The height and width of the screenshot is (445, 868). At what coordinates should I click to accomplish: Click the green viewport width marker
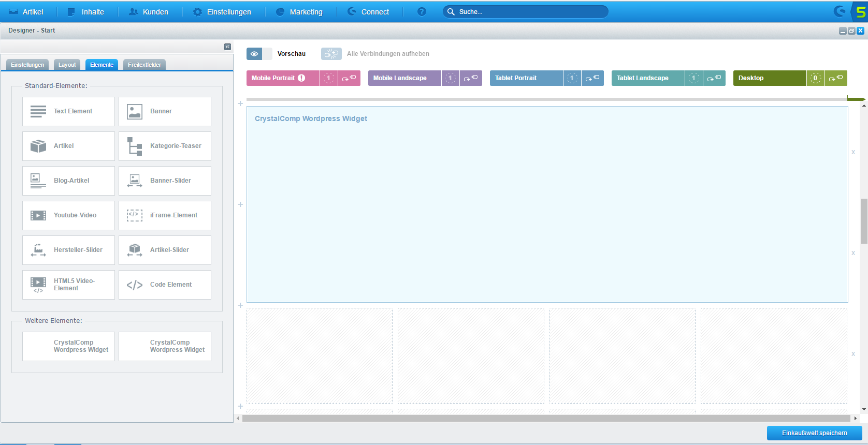[856, 98]
